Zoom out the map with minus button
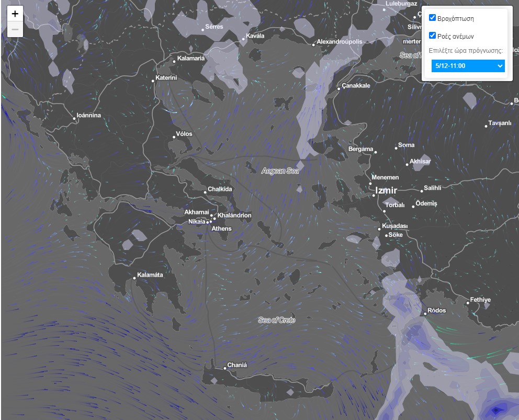The height and width of the screenshot is (420, 519). [15, 29]
